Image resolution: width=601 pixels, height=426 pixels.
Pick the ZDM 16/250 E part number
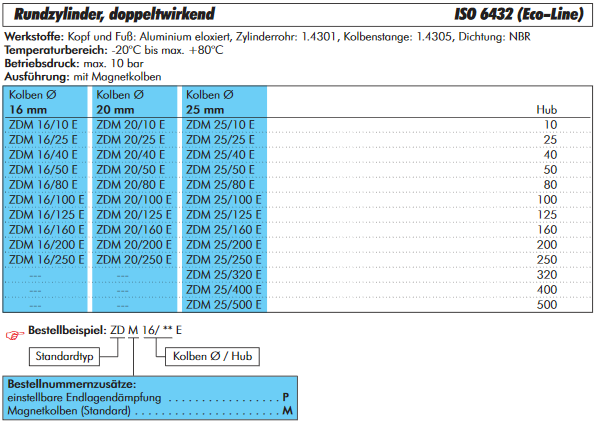click(44, 259)
